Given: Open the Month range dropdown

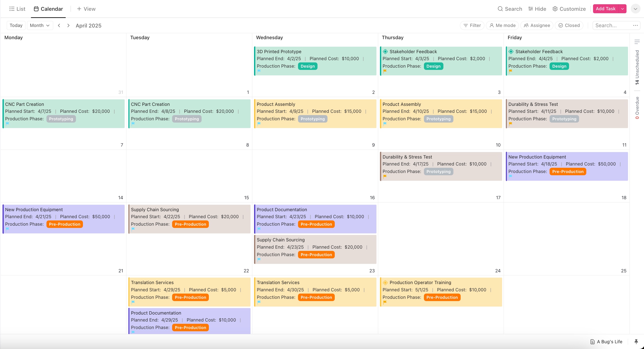Looking at the screenshot, I should (40, 25).
